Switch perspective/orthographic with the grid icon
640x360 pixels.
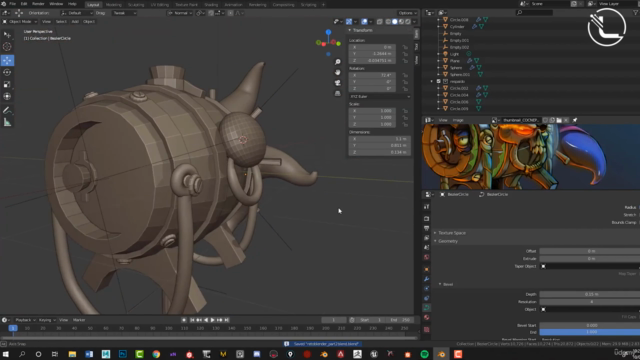tap(338, 93)
